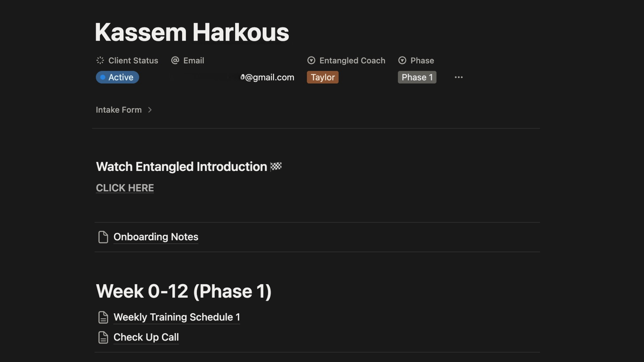Viewport: 644px width, 362px height.
Task: Select the Phase 1 tag
Action: tap(416, 77)
